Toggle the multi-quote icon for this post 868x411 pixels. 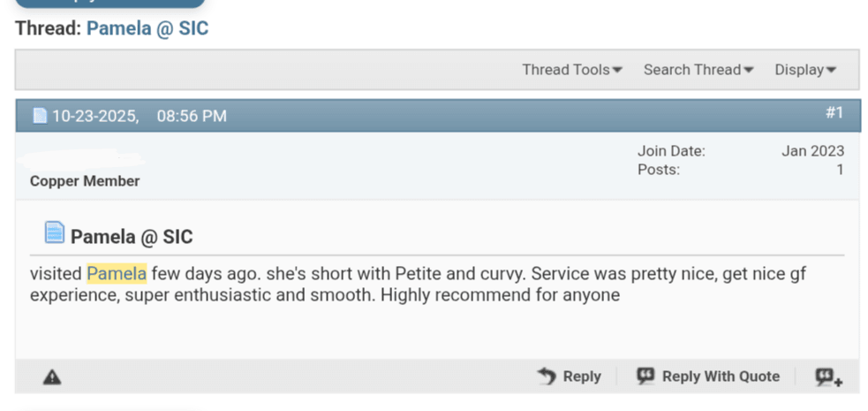pos(828,377)
